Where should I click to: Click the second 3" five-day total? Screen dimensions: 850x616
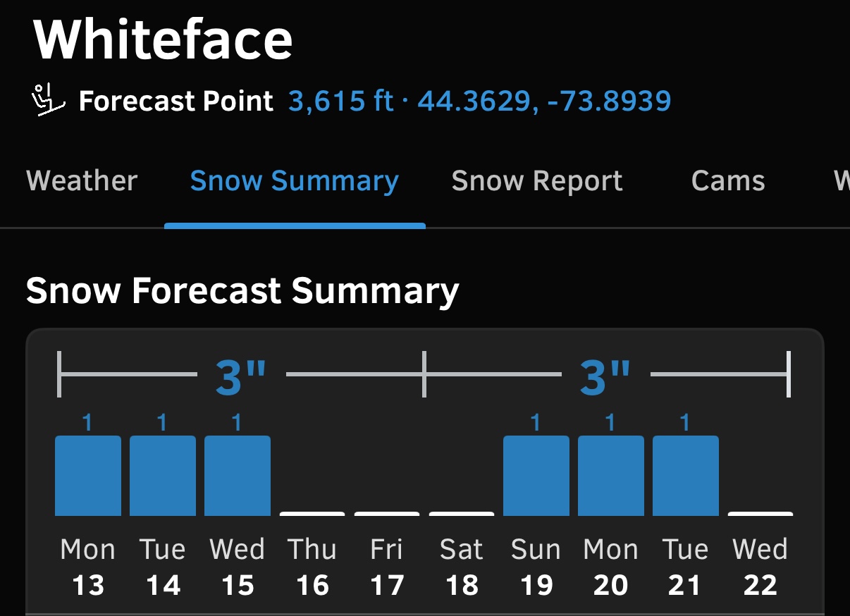pyautogui.click(x=605, y=376)
